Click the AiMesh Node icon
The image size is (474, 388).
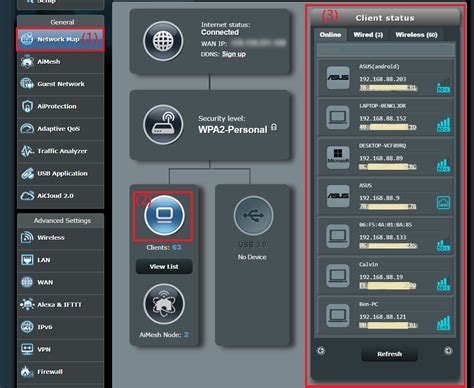[164, 304]
